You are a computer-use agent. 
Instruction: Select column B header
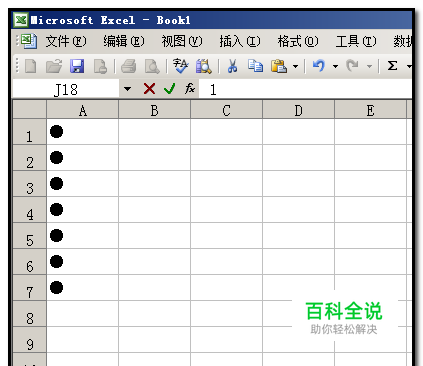[154, 110]
